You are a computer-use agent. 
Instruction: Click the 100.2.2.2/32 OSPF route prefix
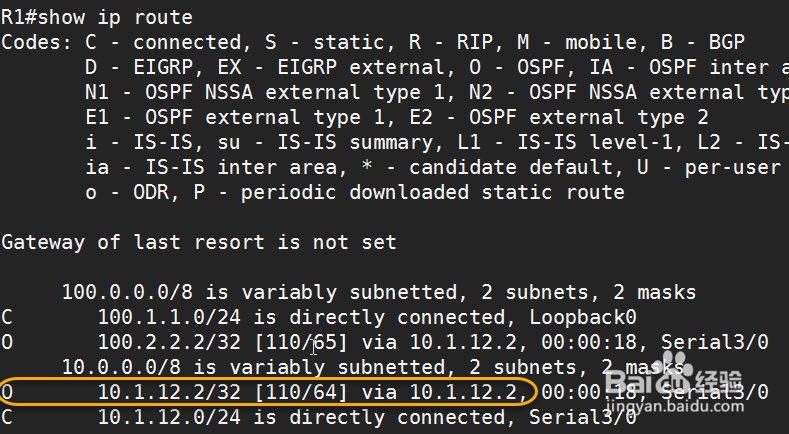(x=162, y=343)
